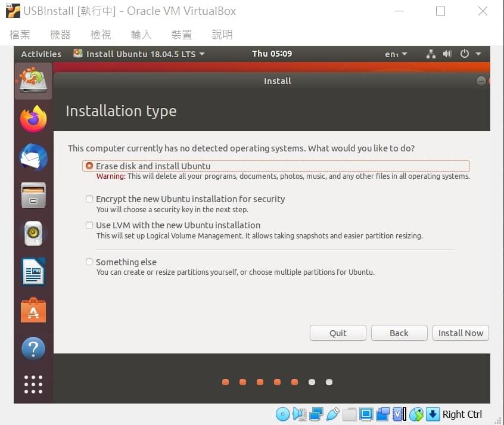Open Thunderbird mail from the dock

coord(33,157)
